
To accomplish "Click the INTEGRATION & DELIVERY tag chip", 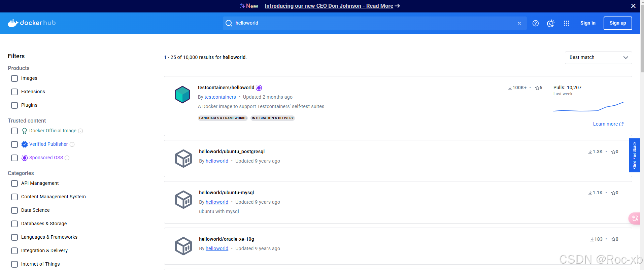I will click(273, 118).
